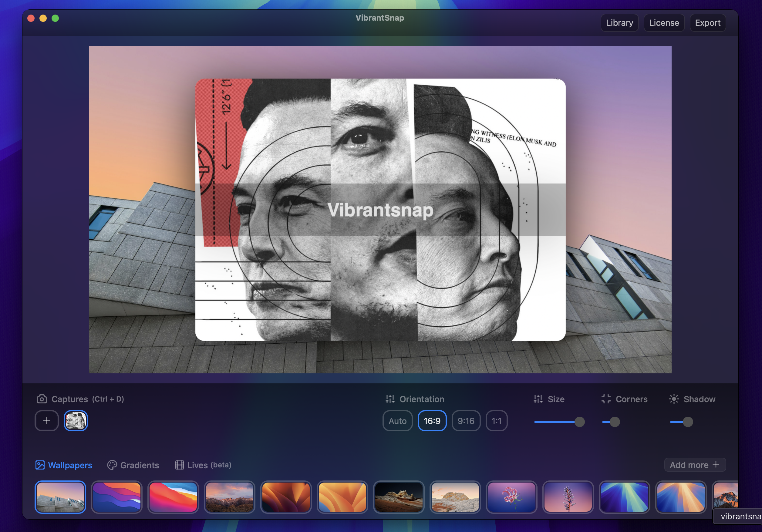
Task: Select the 9:16 orientation option
Action: pyautogui.click(x=466, y=421)
